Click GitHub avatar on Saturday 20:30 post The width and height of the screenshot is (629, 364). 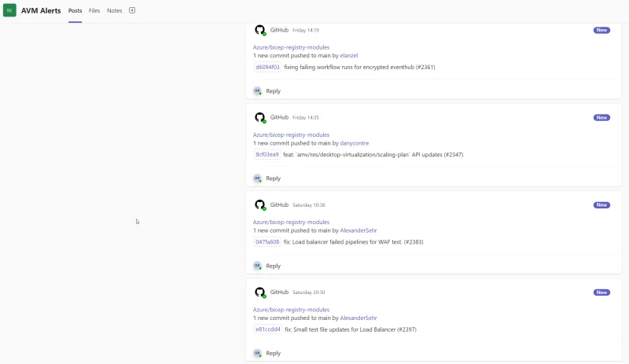pos(260,292)
